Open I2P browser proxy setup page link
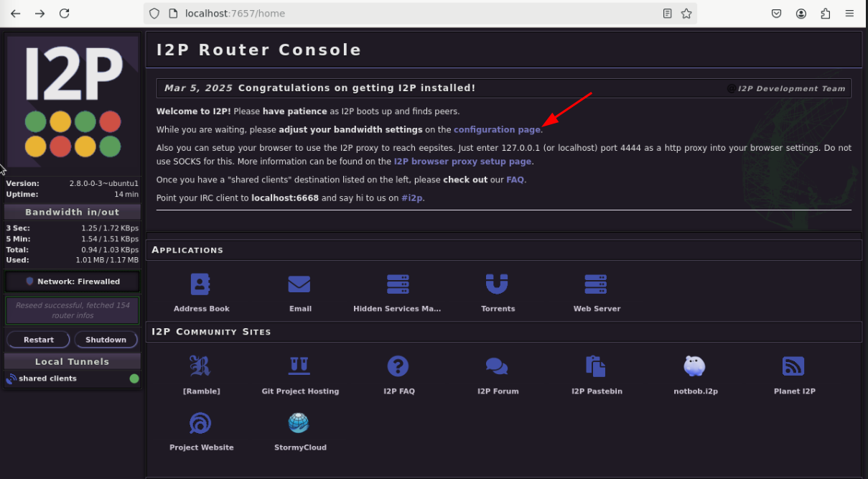Viewport: 868px width, 479px height. (x=462, y=162)
